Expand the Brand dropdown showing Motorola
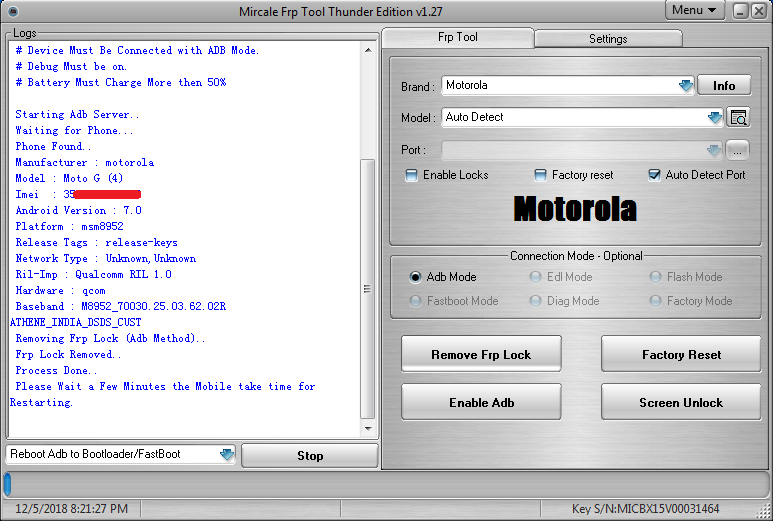773x521 pixels. (685, 86)
